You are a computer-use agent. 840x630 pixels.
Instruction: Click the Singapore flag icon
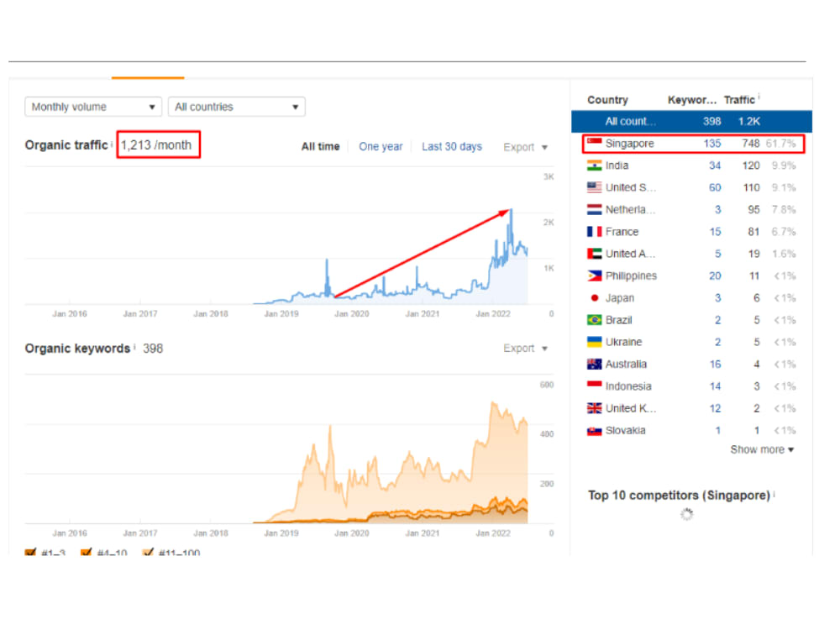(594, 143)
